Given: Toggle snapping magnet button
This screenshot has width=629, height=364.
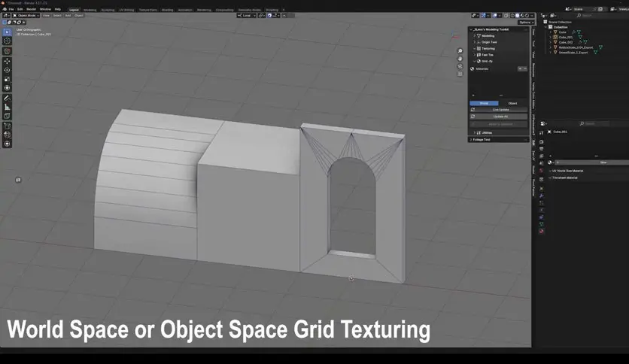Looking at the screenshot, I should pos(269,16).
